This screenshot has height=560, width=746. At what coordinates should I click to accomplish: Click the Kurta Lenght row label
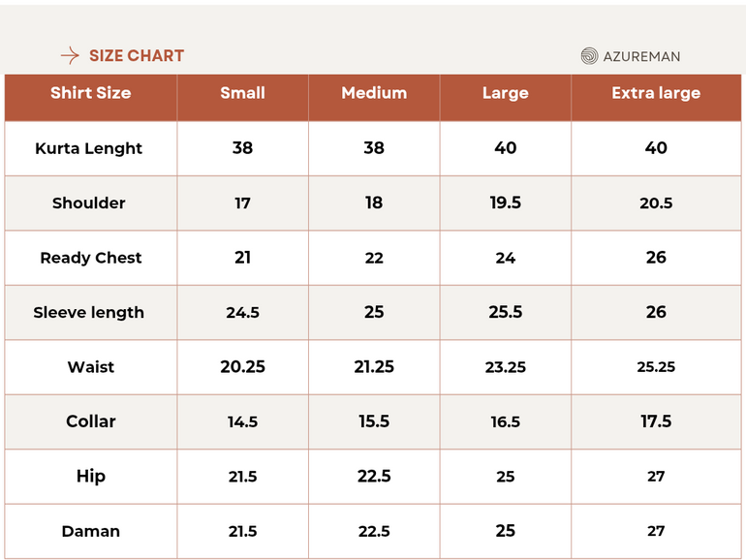[x=88, y=148]
